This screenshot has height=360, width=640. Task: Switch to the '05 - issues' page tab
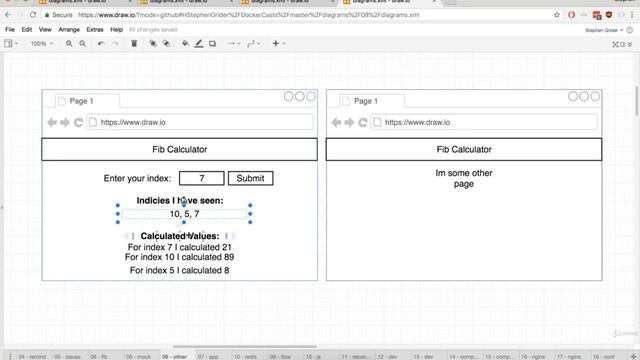pyautogui.click(x=67, y=356)
